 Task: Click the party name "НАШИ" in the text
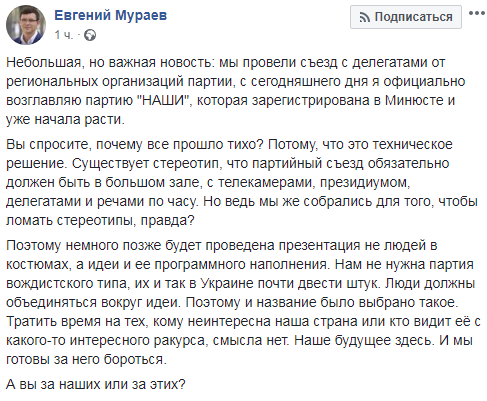pyautogui.click(x=165, y=100)
